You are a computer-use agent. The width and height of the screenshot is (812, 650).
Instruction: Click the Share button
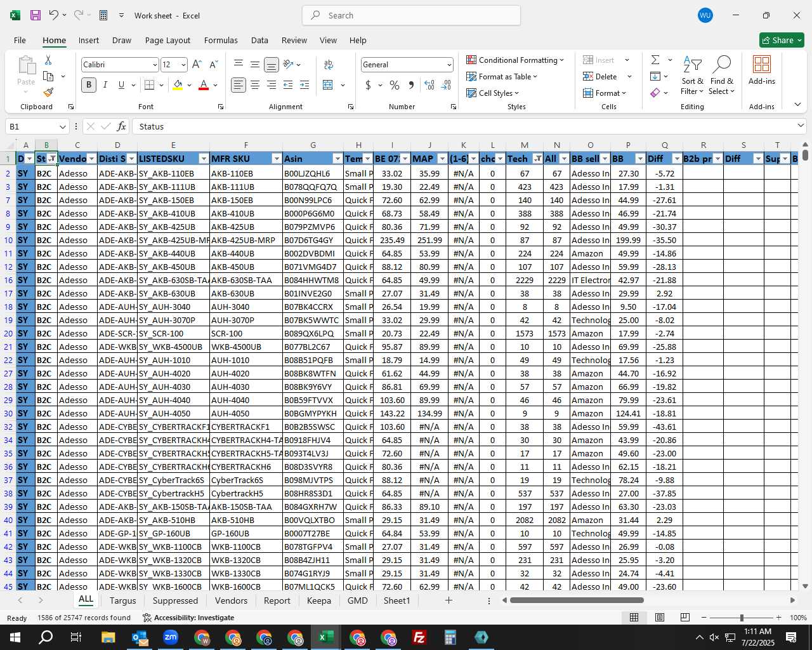(782, 40)
